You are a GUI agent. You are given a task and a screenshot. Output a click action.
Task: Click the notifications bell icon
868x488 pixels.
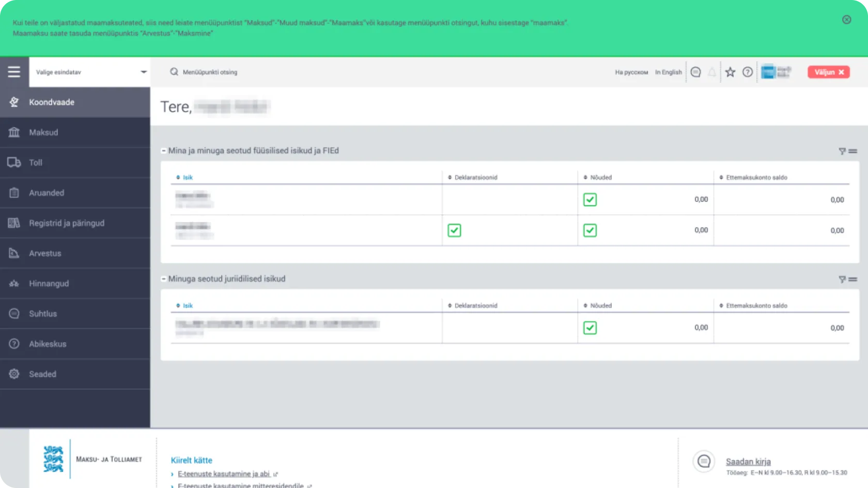pos(712,72)
